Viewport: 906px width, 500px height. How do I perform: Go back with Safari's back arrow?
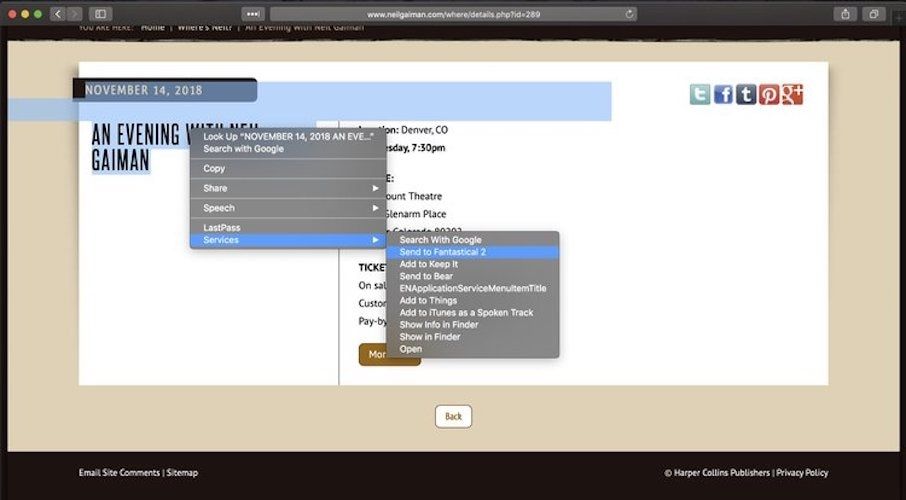click(57, 14)
